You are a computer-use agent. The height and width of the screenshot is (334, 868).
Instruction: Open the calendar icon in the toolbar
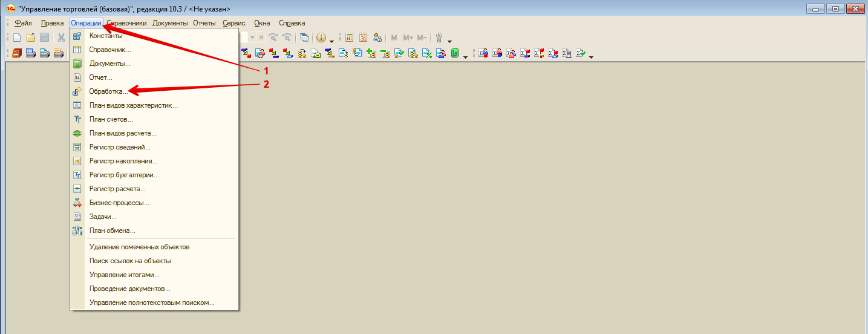pyautogui.click(x=364, y=38)
